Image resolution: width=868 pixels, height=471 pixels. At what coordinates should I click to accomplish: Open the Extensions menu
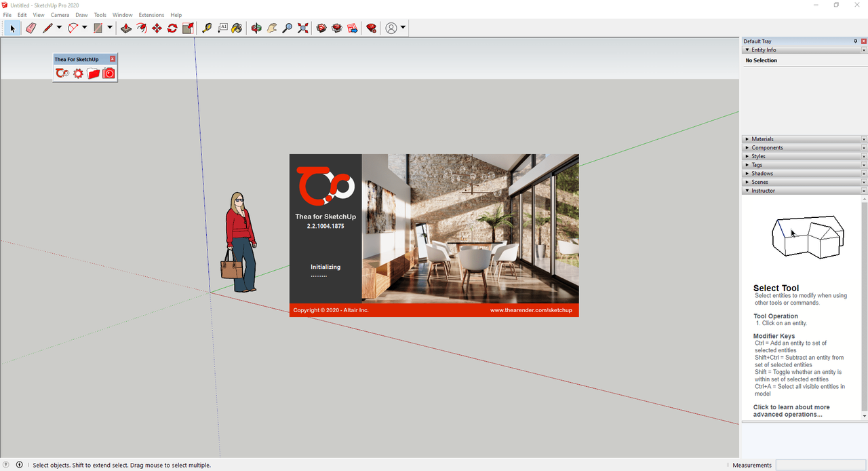point(151,15)
